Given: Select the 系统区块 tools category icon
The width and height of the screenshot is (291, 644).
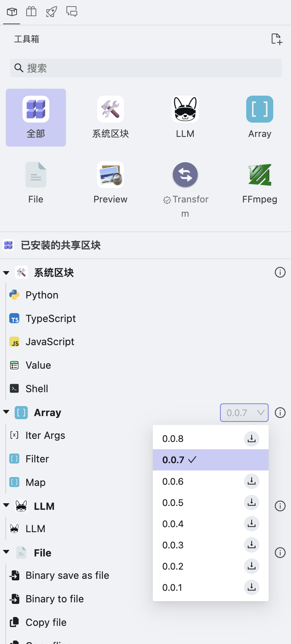Looking at the screenshot, I should [110, 110].
